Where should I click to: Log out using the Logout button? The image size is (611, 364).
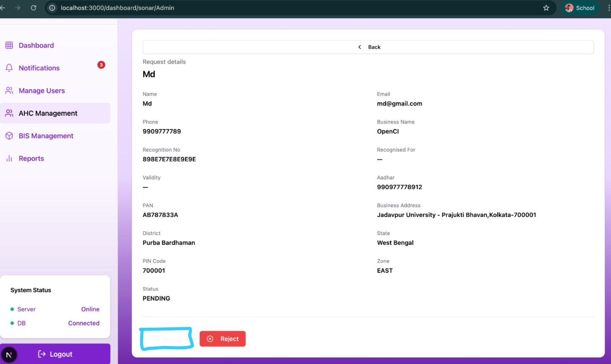[x=55, y=354]
